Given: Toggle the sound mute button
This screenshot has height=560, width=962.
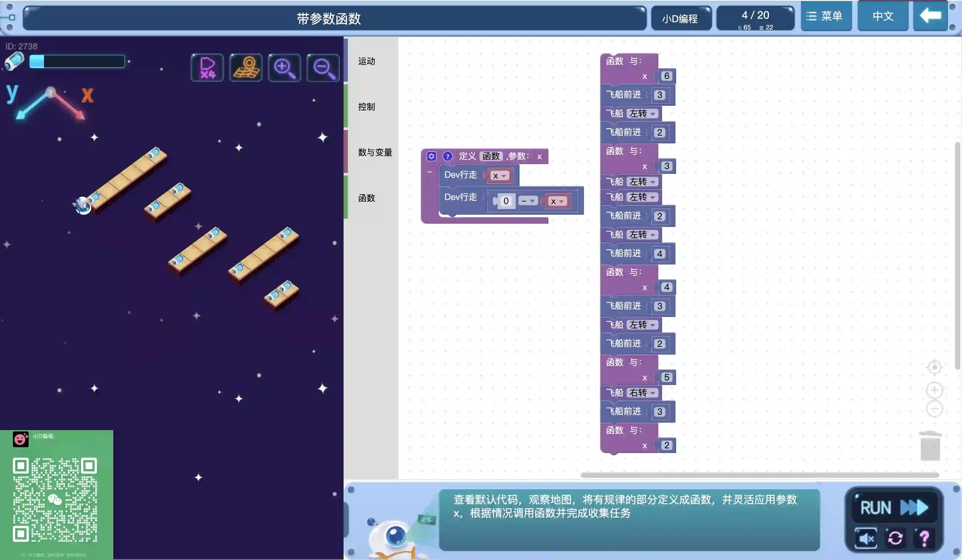Looking at the screenshot, I should pyautogui.click(x=866, y=538).
